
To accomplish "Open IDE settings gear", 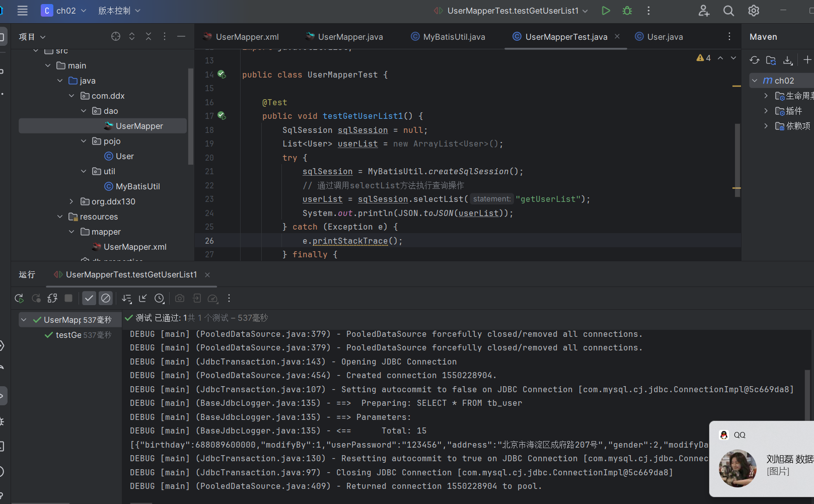I will coord(754,11).
